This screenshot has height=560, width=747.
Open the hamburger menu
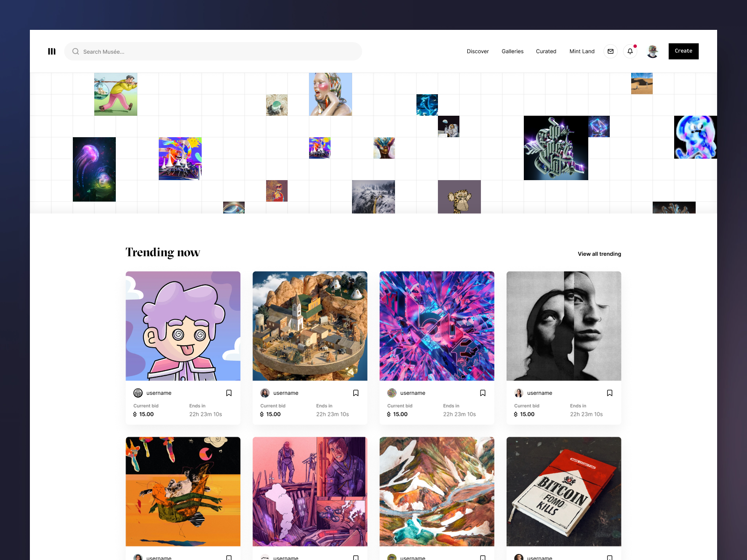tap(52, 51)
